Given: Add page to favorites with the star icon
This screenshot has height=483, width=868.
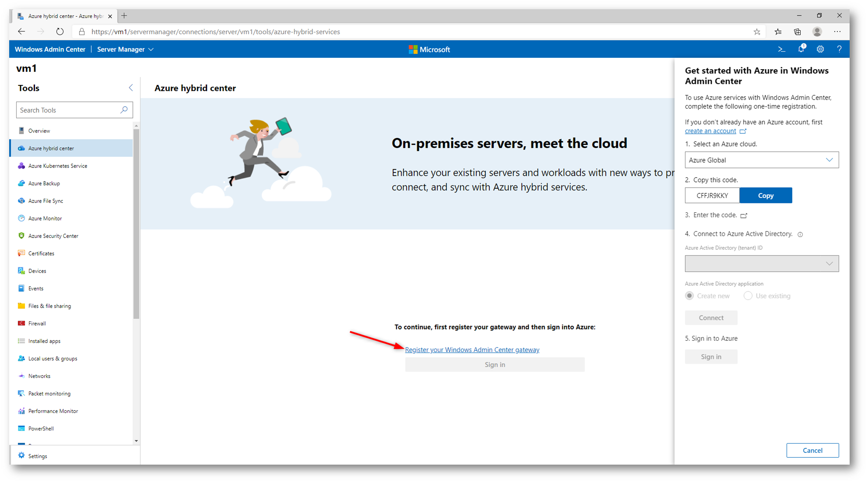Looking at the screenshot, I should [x=757, y=32].
